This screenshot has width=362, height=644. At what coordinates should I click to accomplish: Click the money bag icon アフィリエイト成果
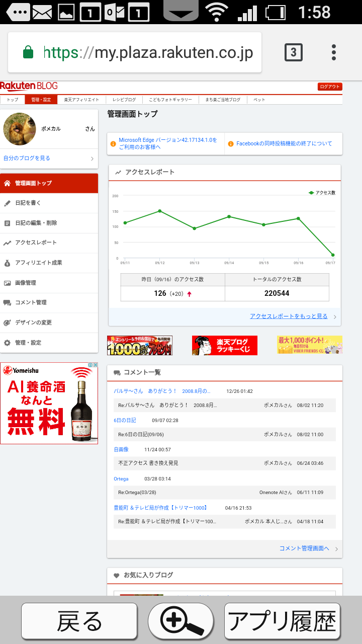coord(7,263)
